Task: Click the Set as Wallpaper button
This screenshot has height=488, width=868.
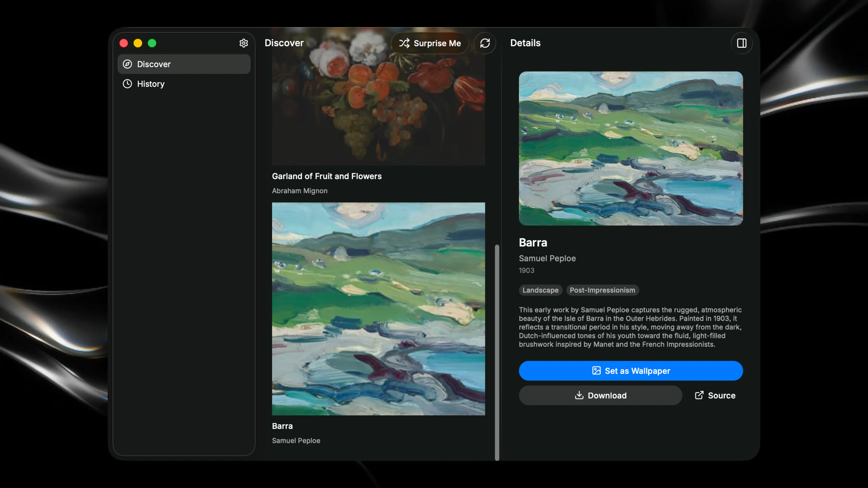Action: click(x=631, y=371)
